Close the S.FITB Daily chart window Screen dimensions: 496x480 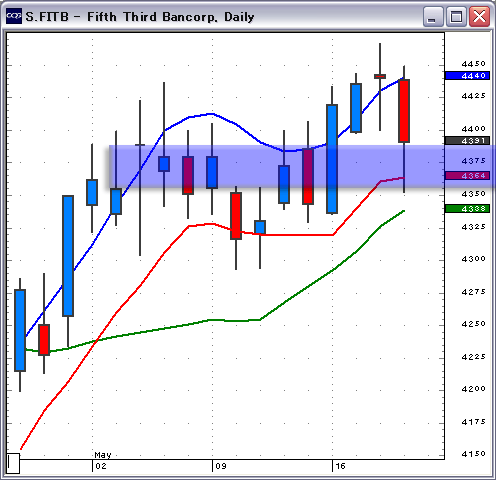479,16
